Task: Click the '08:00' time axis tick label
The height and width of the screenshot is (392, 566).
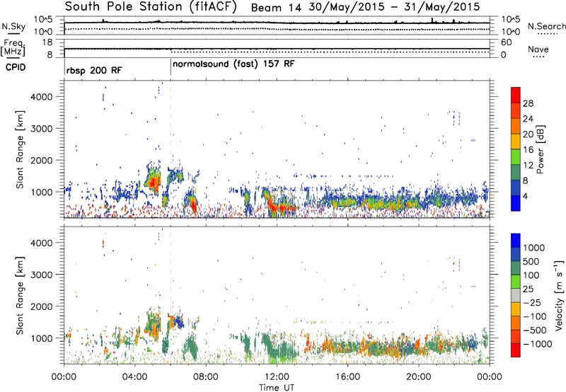Action: [x=206, y=377]
